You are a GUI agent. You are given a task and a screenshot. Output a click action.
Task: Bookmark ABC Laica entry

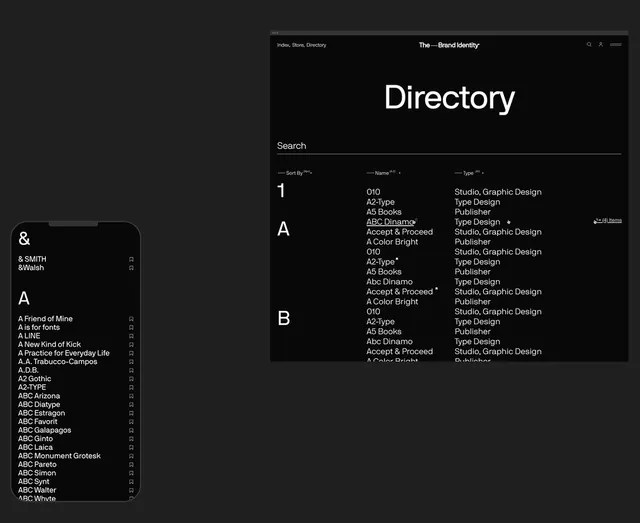pos(131,447)
